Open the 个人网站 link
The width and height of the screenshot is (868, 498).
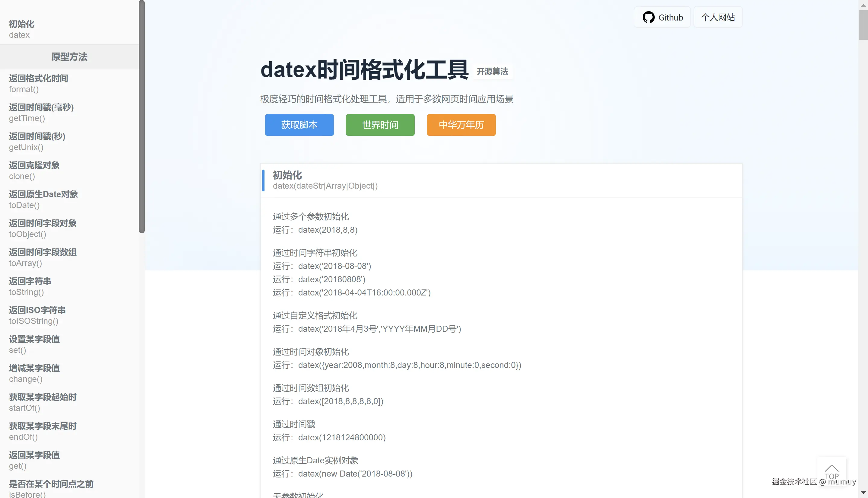[718, 17]
